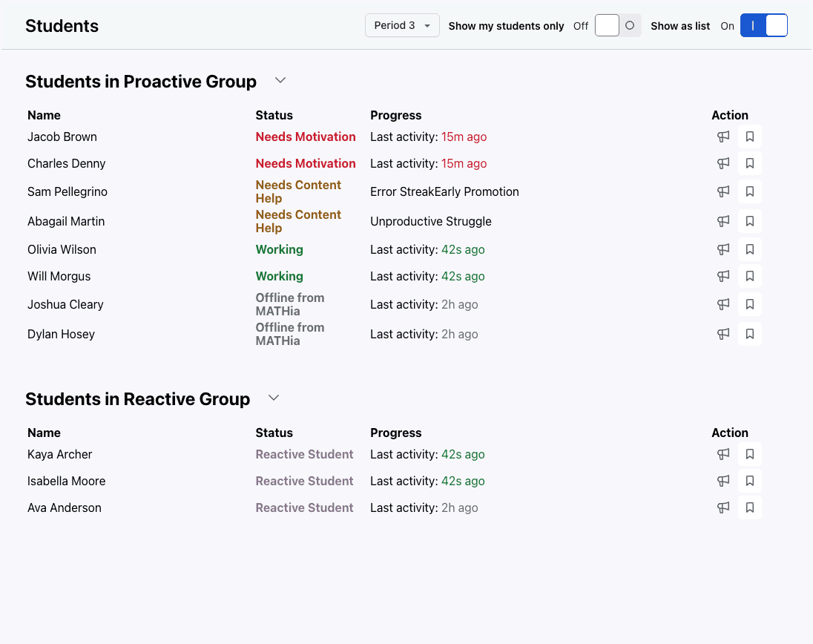This screenshot has height=644, width=813.
Task: Click the Students in Proactive Group heading
Action: click(141, 82)
